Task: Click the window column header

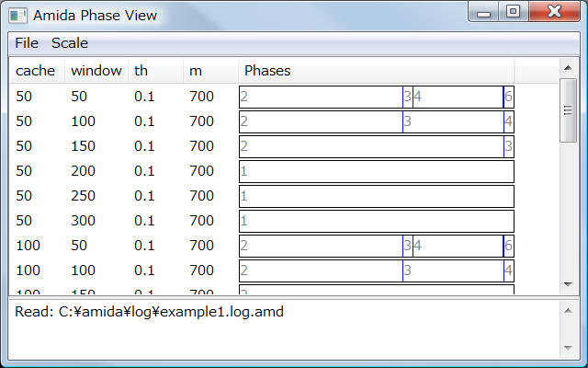Action: [x=96, y=71]
